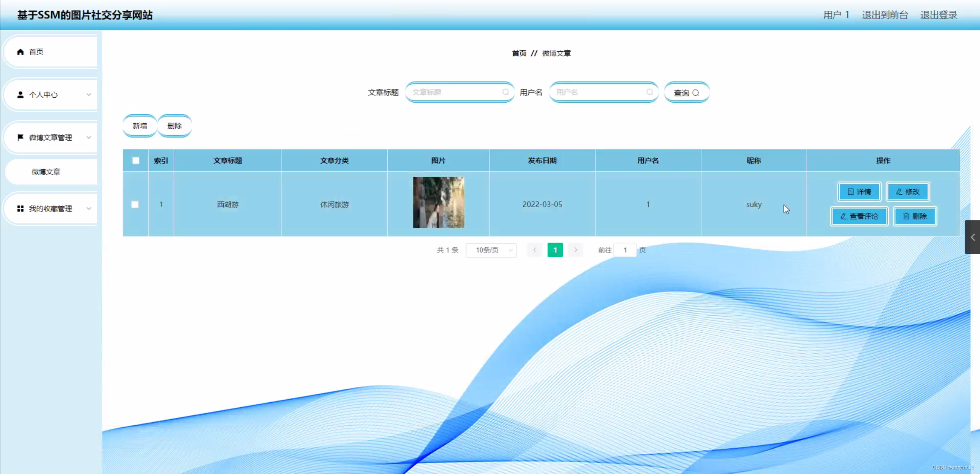Screen dimensions: 980x474
Task: Click the 我的收藏管理 expander
Action: pos(54,208)
